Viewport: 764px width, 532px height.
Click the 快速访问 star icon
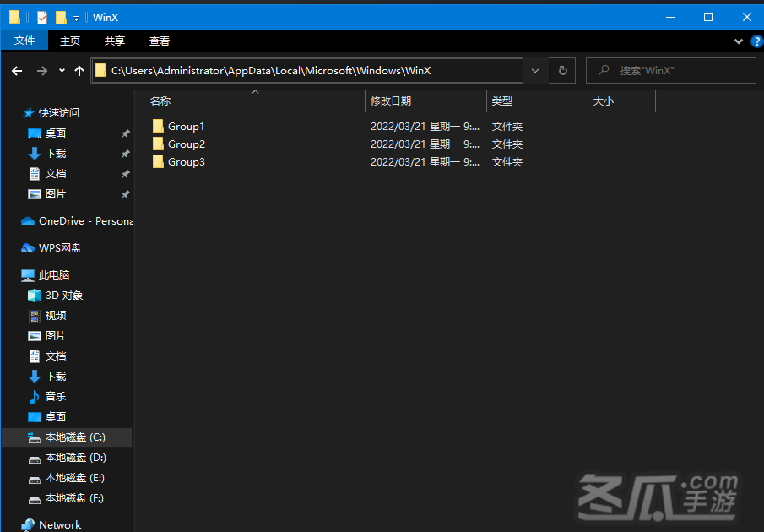tap(29, 113)
